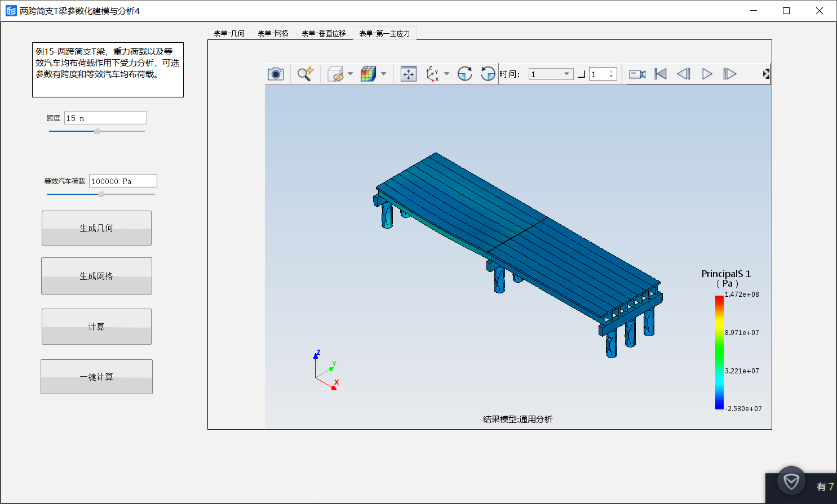837x504 pixels.
Task: Select the probe query tool
Action: [x=304, y=74]
